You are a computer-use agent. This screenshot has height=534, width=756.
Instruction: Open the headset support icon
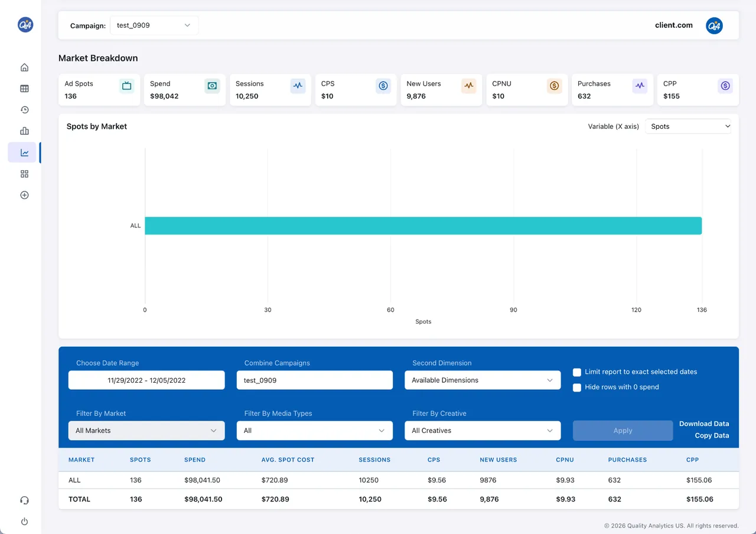point(24,500)
